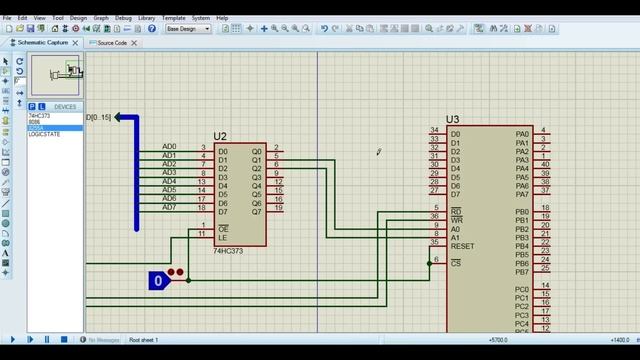Click the No Messages status indicator

pyautogui.click(x=100, y=340)
